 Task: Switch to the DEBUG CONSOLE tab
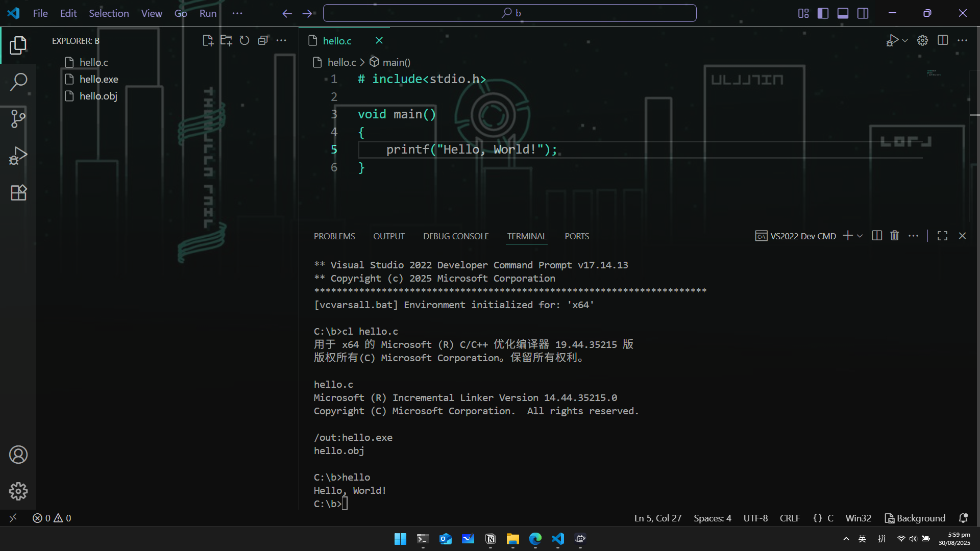tap(456, 236)
